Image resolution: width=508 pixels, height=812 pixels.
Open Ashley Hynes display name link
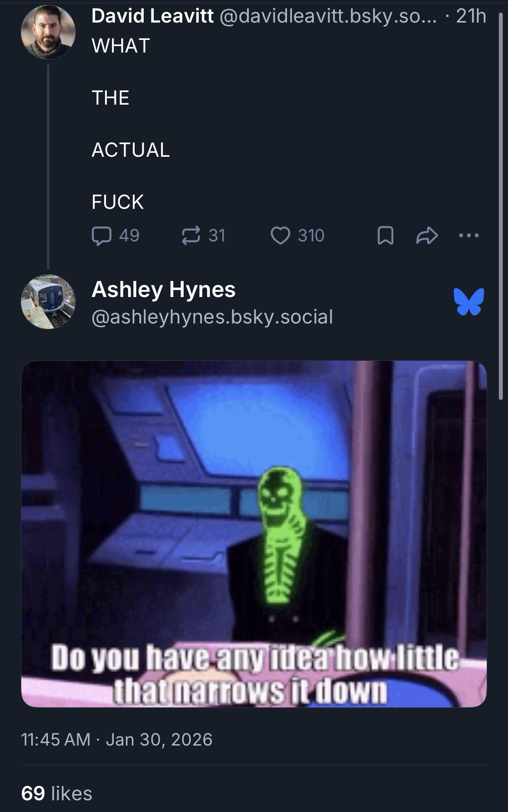[164, 289]
